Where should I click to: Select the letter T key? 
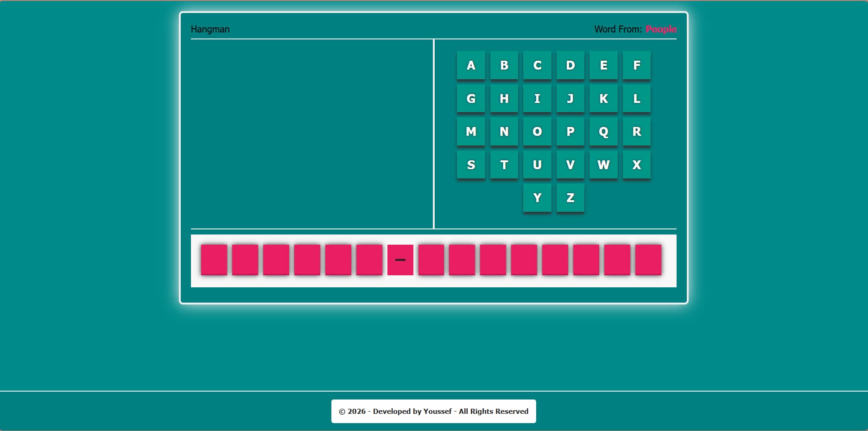point(504,165)
